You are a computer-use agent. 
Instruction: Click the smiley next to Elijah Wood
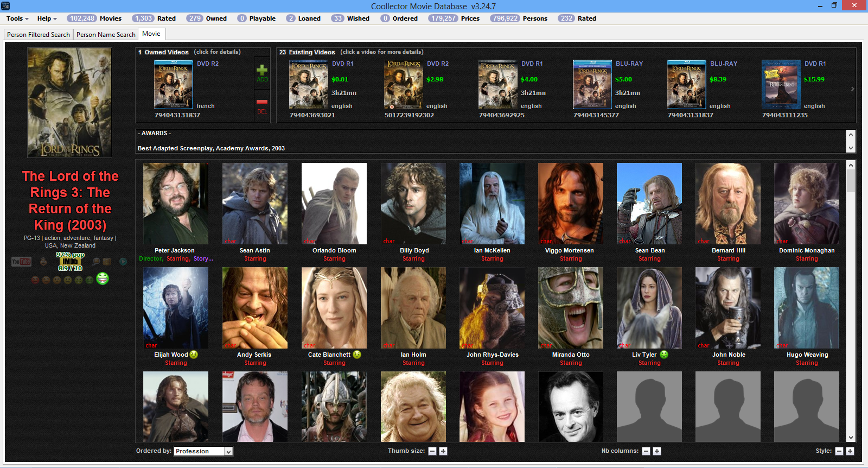(194, 355)
